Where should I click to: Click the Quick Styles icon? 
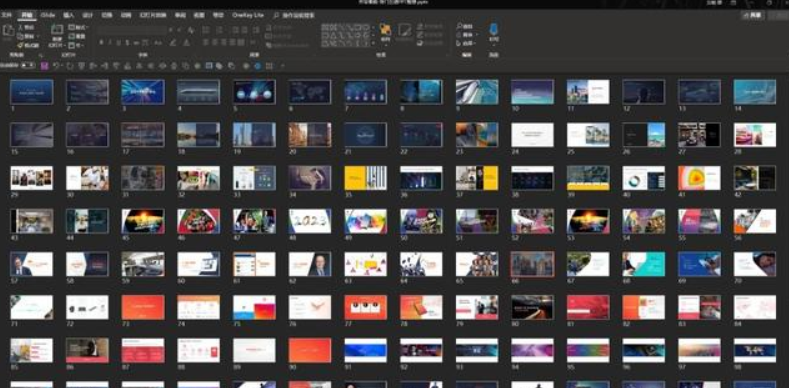pos(405,30)
